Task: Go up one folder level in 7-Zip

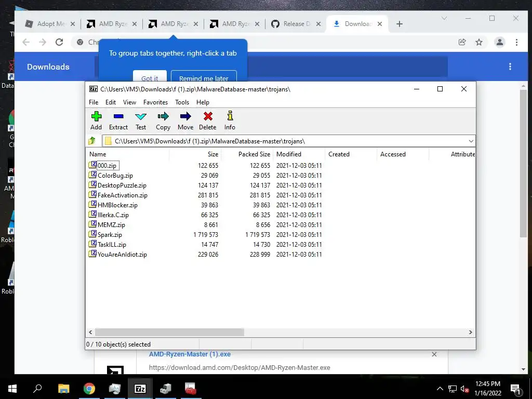Action: point(92,141)
